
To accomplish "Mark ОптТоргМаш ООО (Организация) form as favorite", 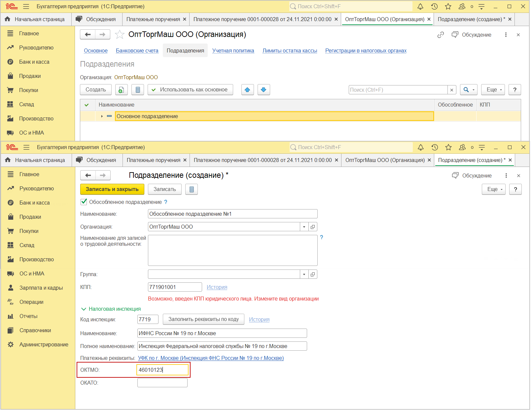I will pos(120,34).
